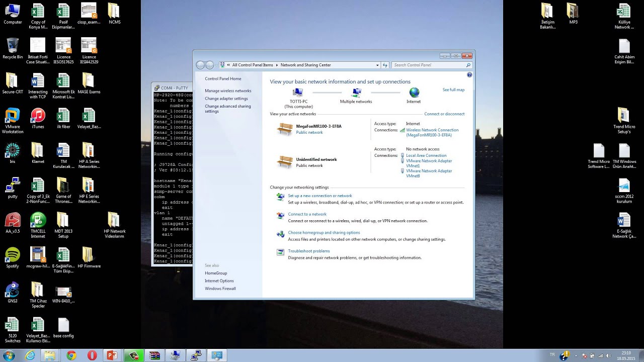This screenshot has width=644, height=362.
Task: Select the Network and Sharing Center breadcrumb
Action: pos(305,65)
